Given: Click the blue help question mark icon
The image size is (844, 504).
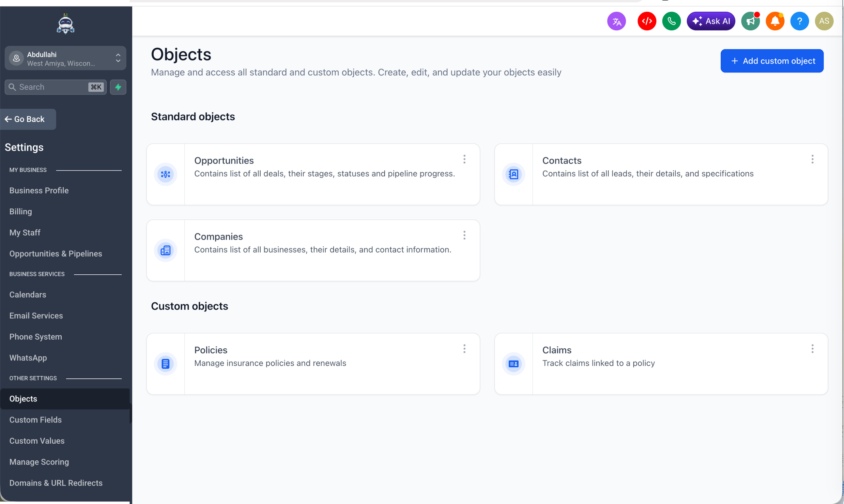Looking at the screenshot, I should click(799, 21).
